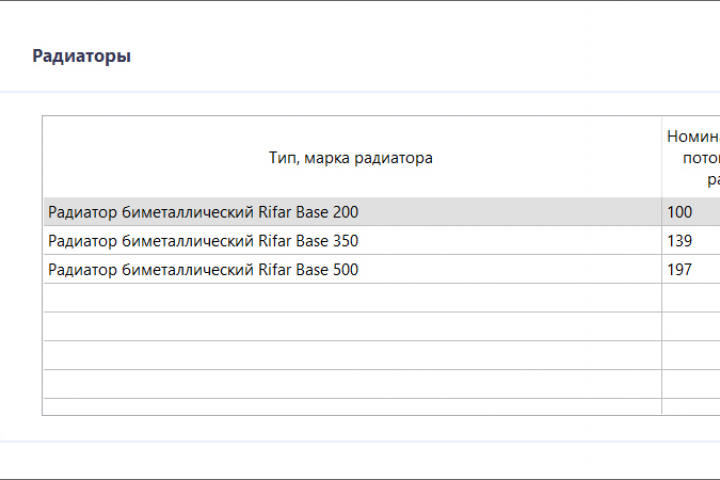
Task: Click the partially visible bottom empty value cell
Action: pyautogui.click(x=691, y=407)
